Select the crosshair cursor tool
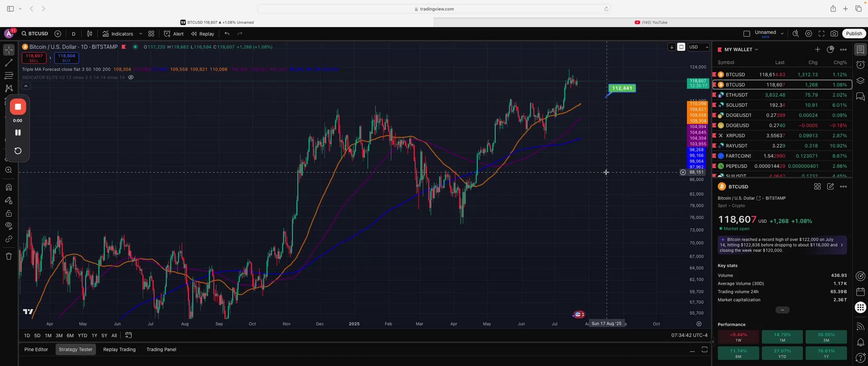Viewport: 868px width, 366px height. pyautogui.click(x=9, y=50)
